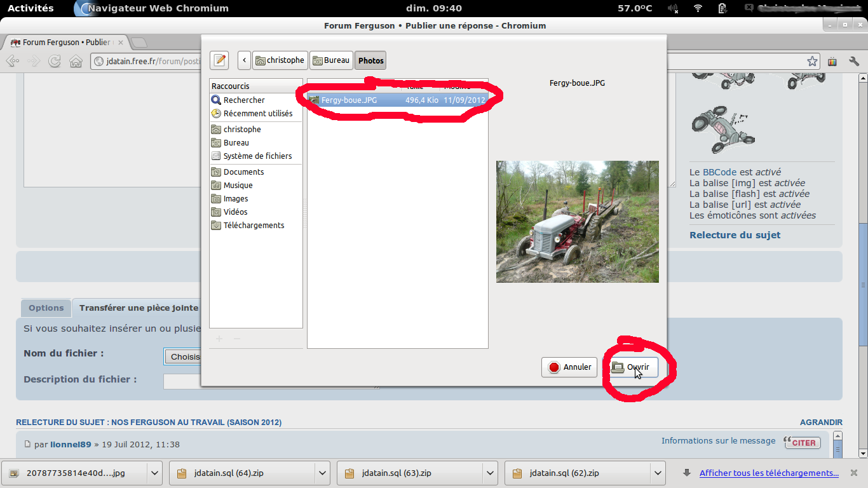Expand dropdown for jdatain.sql (63).zip download
The width and height of the screenshot is (868, 488).
click(x=490, y=473)
